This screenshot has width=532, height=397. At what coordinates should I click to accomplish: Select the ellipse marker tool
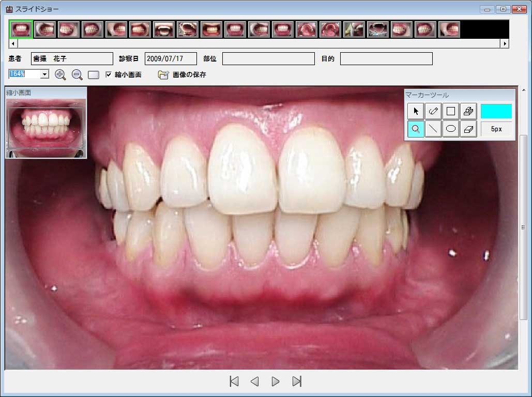pyautogui.click(x=451, y=129)
